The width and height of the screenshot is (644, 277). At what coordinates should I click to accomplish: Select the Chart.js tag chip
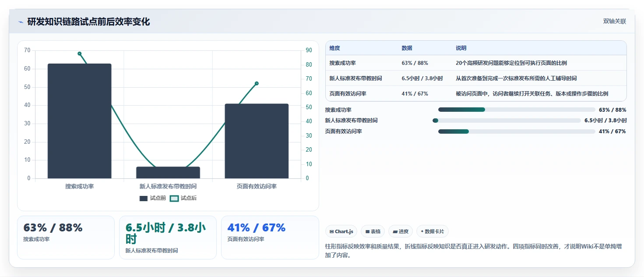tap(341, 231)
